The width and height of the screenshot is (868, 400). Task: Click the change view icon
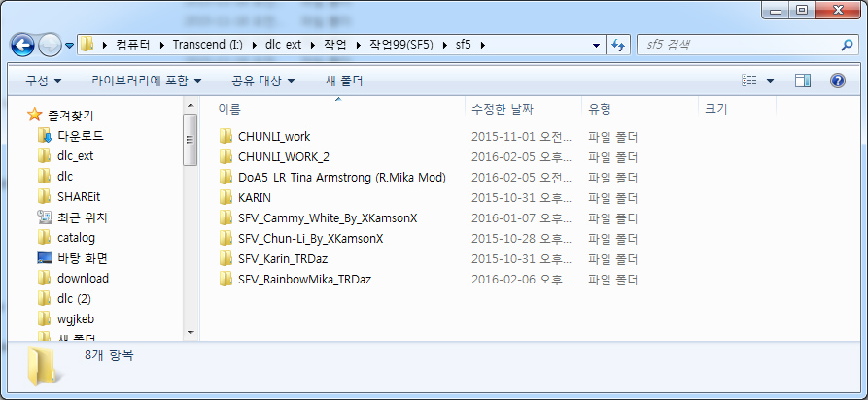click(x=749, y=81)
